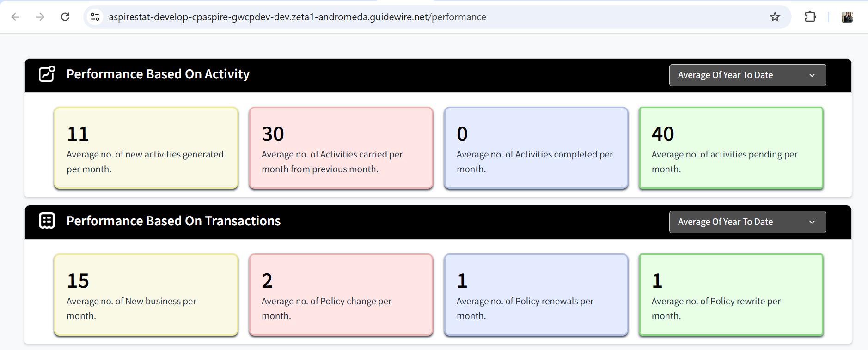The width and height of the screenshot is (868, 350).
Task: Select the Policy rewrite per month card
Action: 731,295
